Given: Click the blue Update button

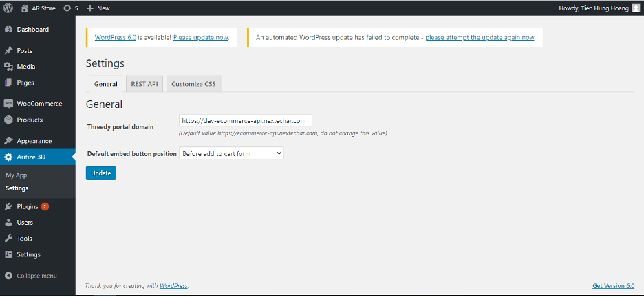Looking at the screenshot, I should point(101,173).
